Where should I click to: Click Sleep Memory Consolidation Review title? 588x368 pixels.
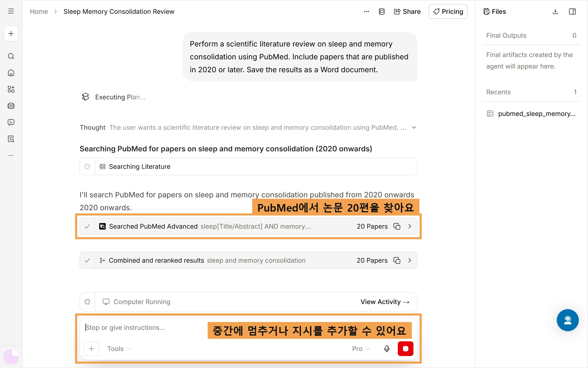pyautogui.click(x=119, y=11)
